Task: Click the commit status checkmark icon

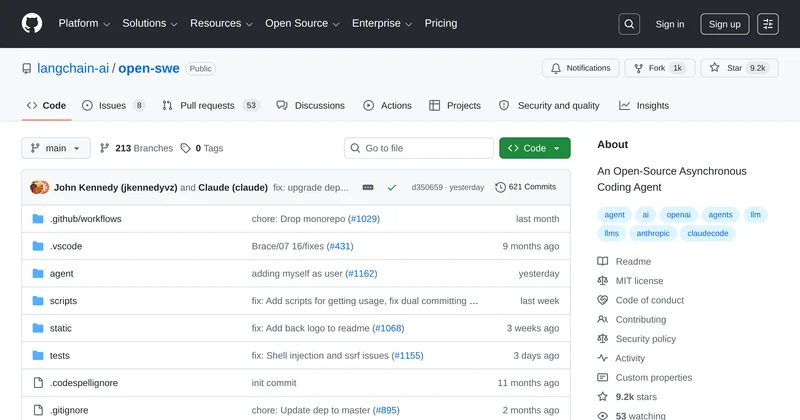Action: (x=392, y=187)
